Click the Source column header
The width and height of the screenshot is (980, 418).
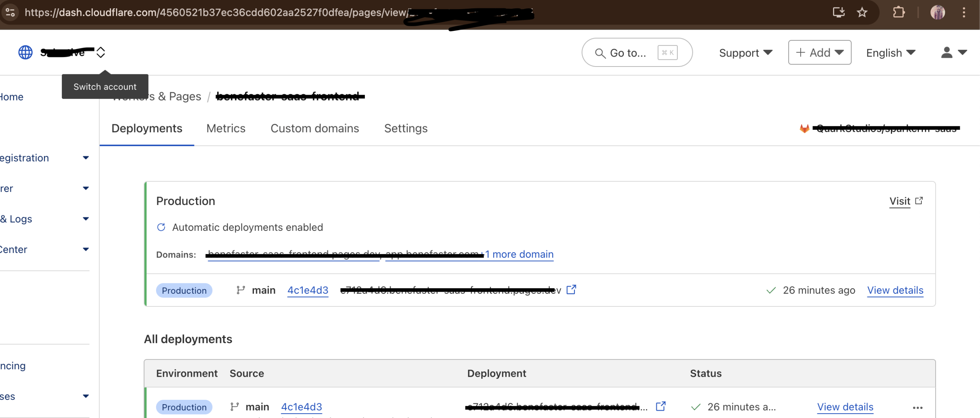[247, 373]
